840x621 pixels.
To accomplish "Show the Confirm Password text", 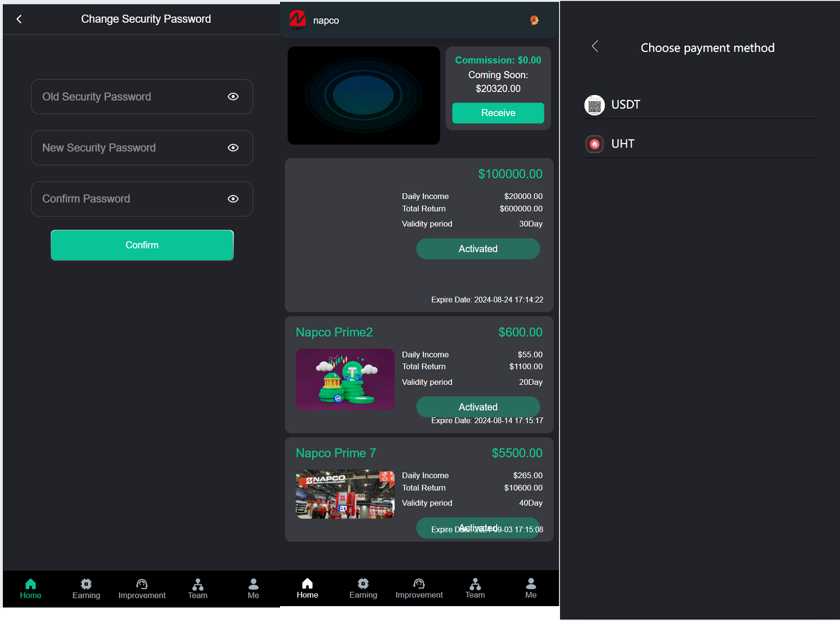I will point(233,199).
